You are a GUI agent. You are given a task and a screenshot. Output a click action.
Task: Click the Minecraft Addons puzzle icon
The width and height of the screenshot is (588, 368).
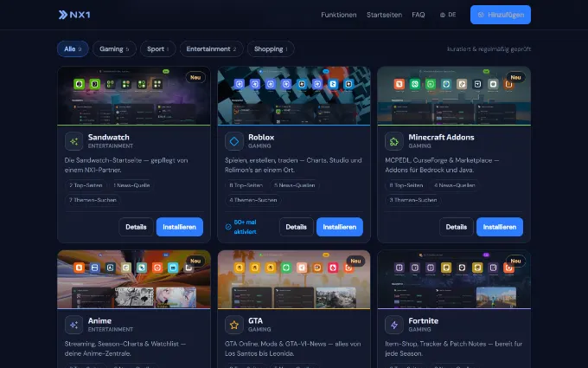pos(394,141)
